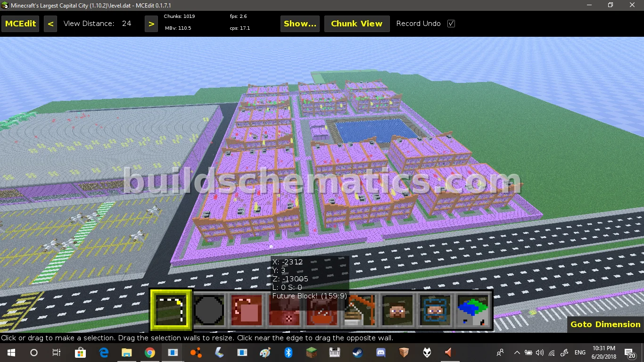Viewport: 644px width, 362px height.
Task: Open the Minecraft grass block taskbar icon
Action: 312,353
